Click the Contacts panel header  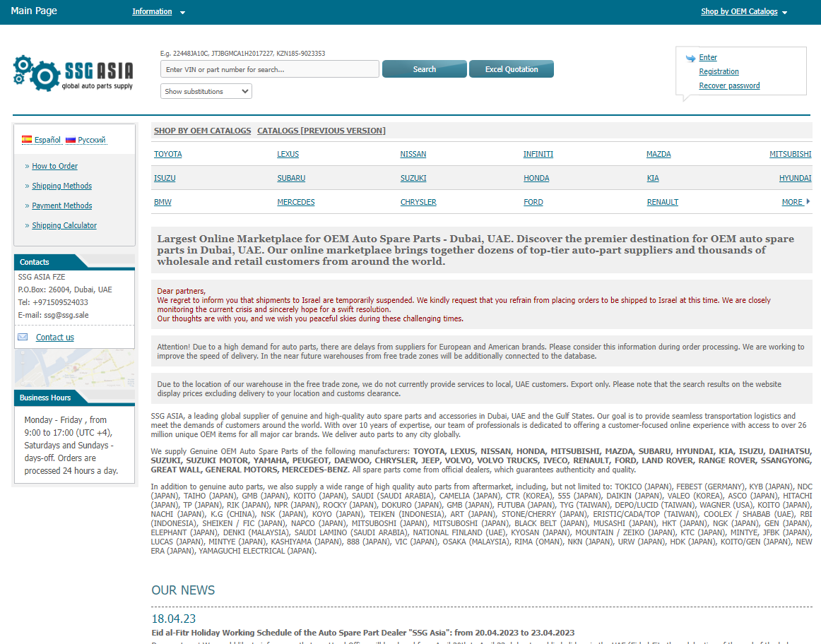74,261
